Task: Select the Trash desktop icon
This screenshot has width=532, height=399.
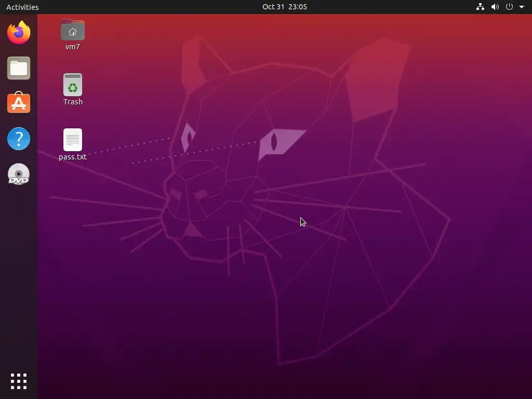Action: (x=73, y=85)
